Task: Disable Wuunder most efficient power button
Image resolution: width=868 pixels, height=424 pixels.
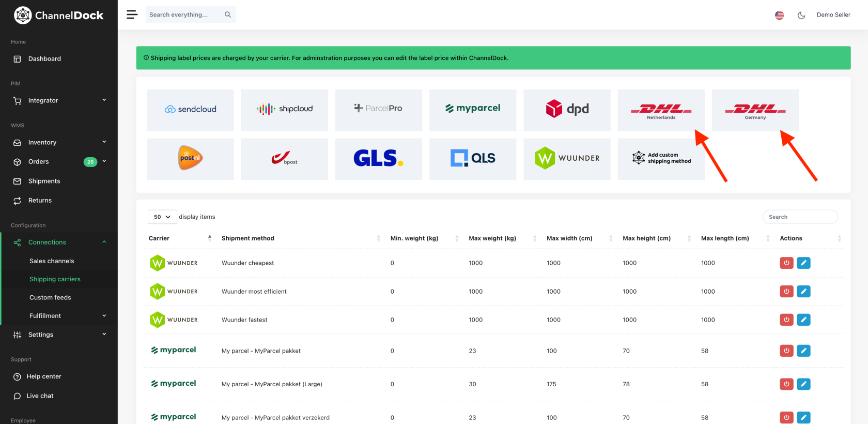Action: coord(786,292)
